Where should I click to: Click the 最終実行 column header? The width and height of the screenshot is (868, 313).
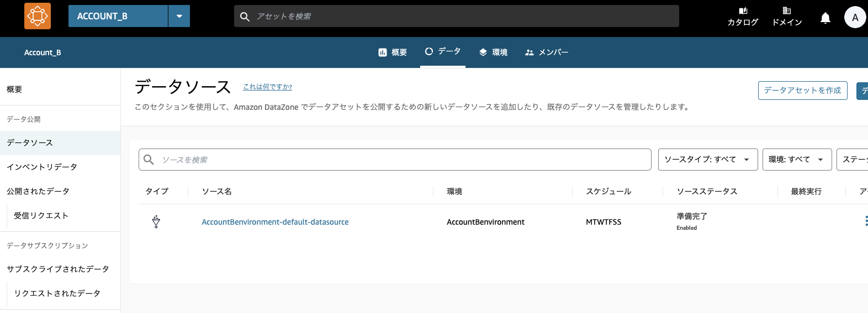806,192
